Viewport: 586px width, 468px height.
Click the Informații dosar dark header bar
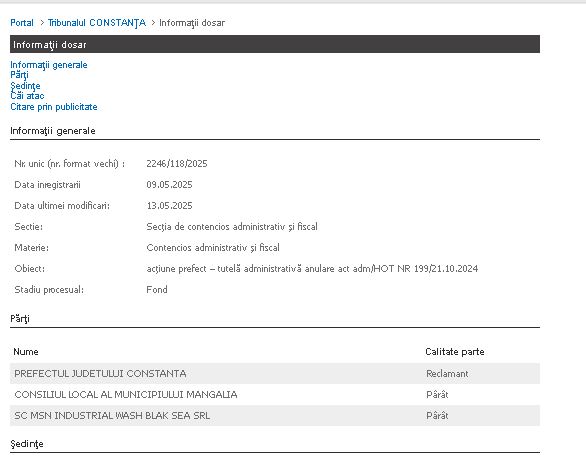tap(275, 44)
